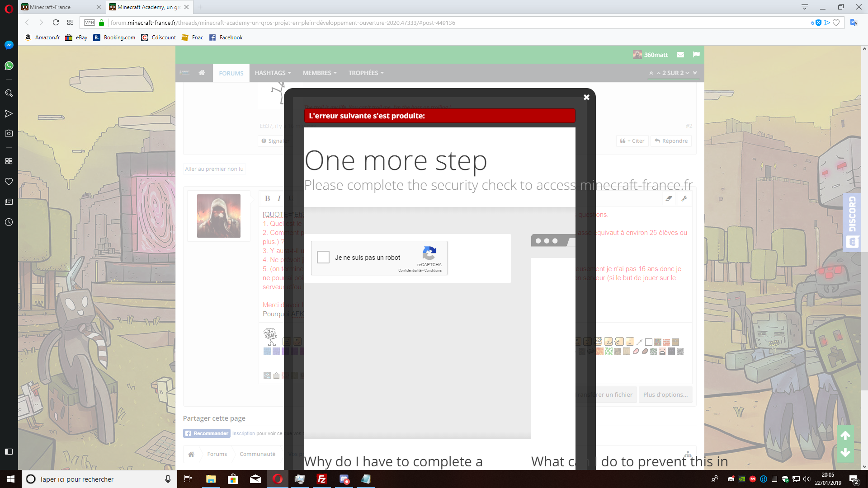Open History clock in the Opera sidebar
The width and height of the screenshot is (868, 488).
[x=9, y=222]
